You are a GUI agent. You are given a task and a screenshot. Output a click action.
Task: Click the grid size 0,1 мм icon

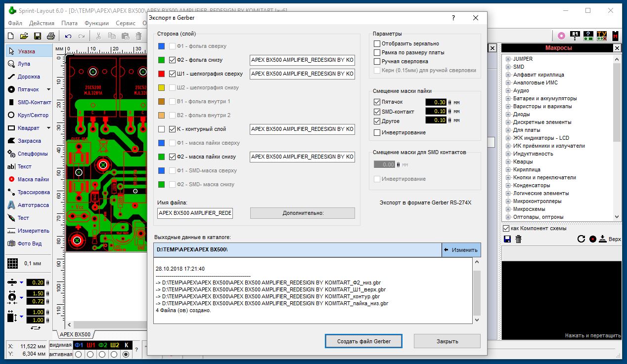12,264
